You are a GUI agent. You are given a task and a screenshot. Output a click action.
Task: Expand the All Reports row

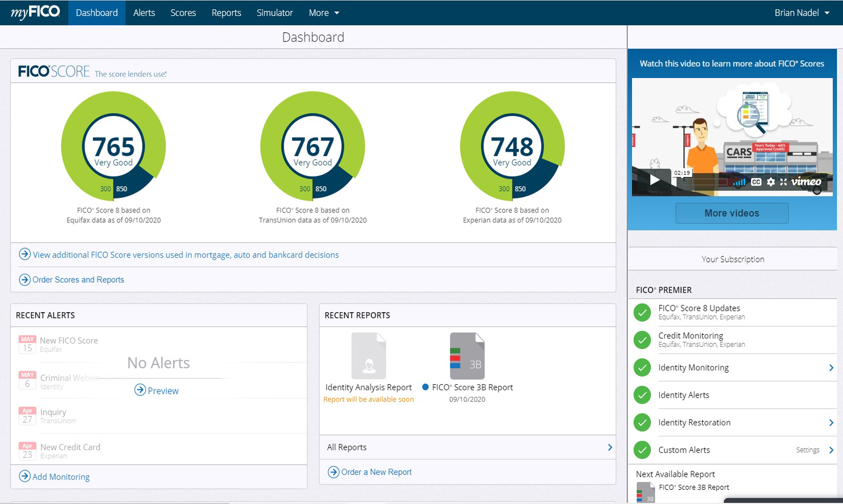(x=468, y=447)
